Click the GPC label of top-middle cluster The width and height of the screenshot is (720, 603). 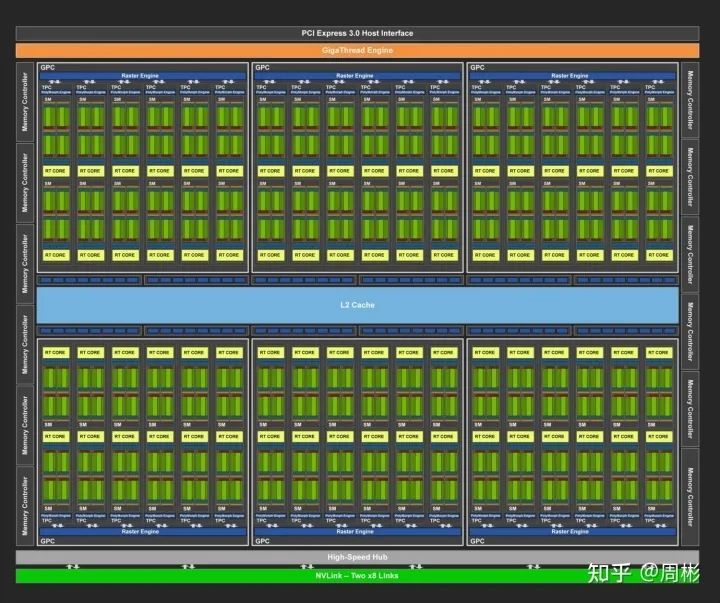click(x=262, y=68)
